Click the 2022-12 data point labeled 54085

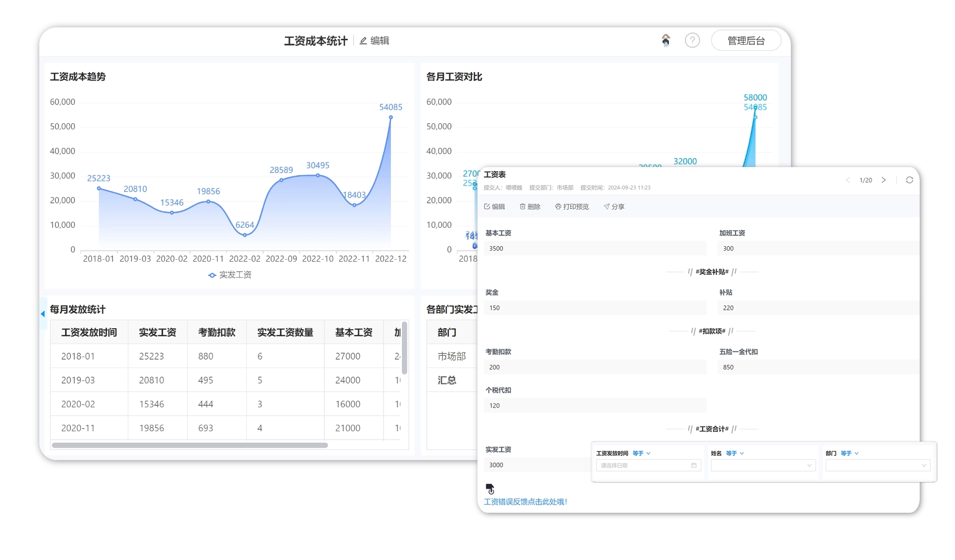(x=391, y=117)
